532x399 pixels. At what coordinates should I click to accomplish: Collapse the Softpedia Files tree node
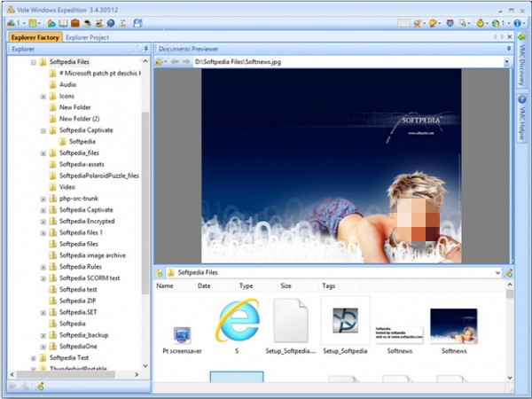coord(34,63)
